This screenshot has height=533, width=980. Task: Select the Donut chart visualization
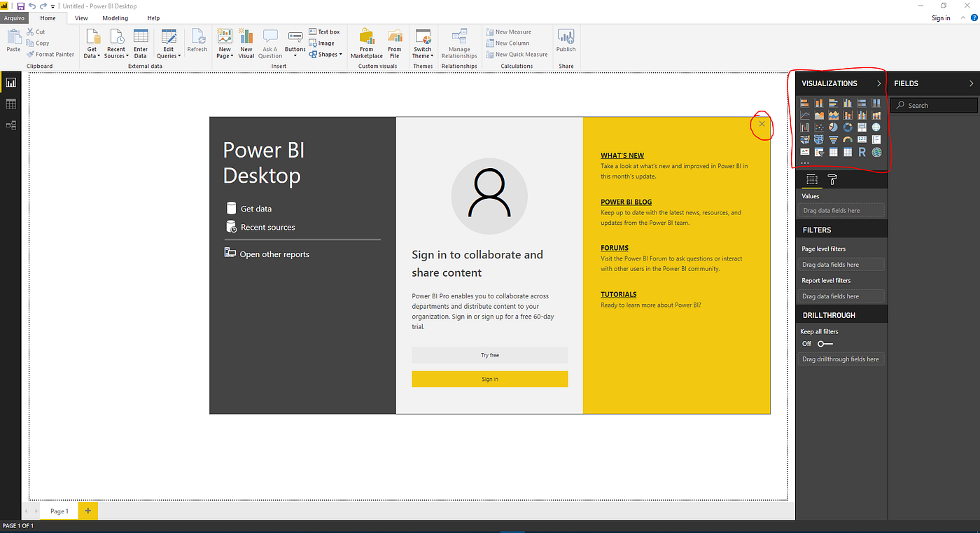[x=848, y=127]
